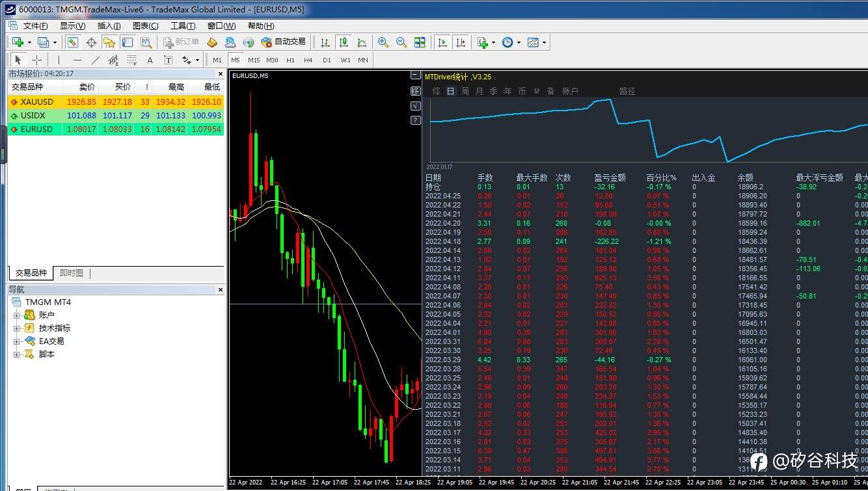Switch to the 即时图 tab in Market Watch
868x491 pixels.
tap(71, 273)
